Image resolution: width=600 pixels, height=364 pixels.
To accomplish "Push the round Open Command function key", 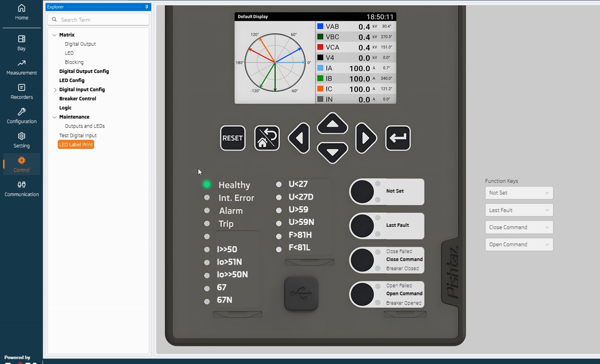I will tap(362, 294).
